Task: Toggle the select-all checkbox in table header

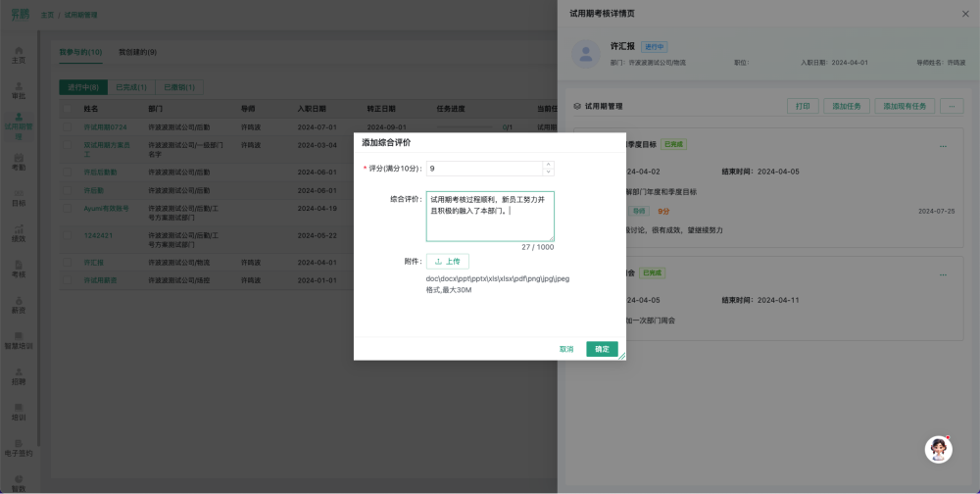Action: [68, 108]
